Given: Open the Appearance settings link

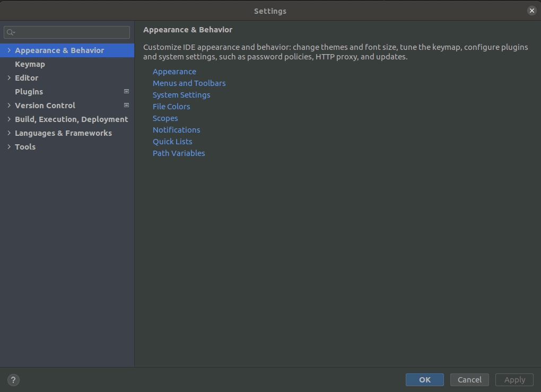Looking at the screenshot, I should (x=174, y=71).
